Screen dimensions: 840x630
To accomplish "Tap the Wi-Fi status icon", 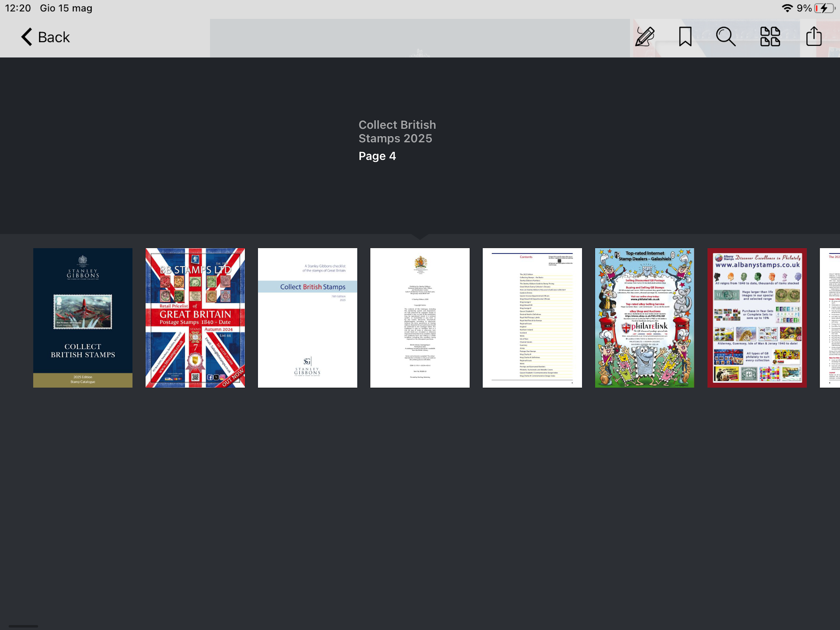I will click(787, 8).
